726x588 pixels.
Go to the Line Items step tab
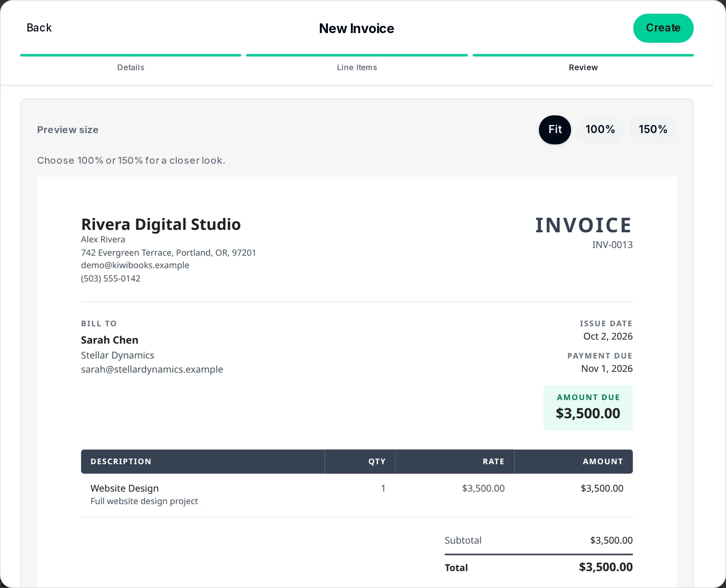[357, 67]
